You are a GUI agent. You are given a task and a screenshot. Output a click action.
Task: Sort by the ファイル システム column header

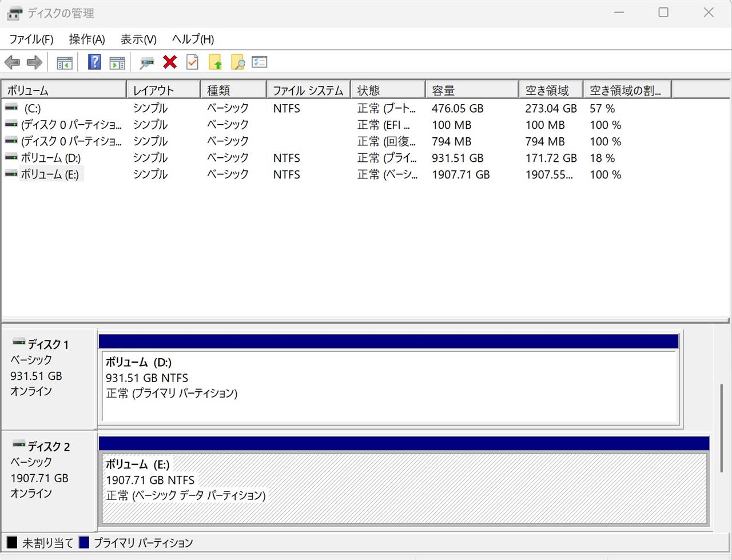click(x=309, y=90)
